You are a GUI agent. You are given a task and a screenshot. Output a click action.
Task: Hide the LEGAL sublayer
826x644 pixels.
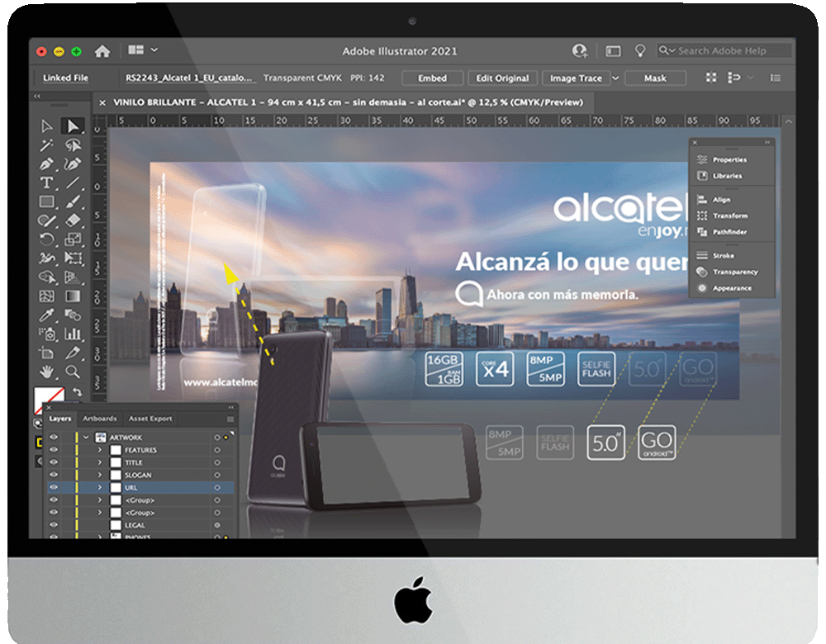pyautogui.click(x=54, y=525)
